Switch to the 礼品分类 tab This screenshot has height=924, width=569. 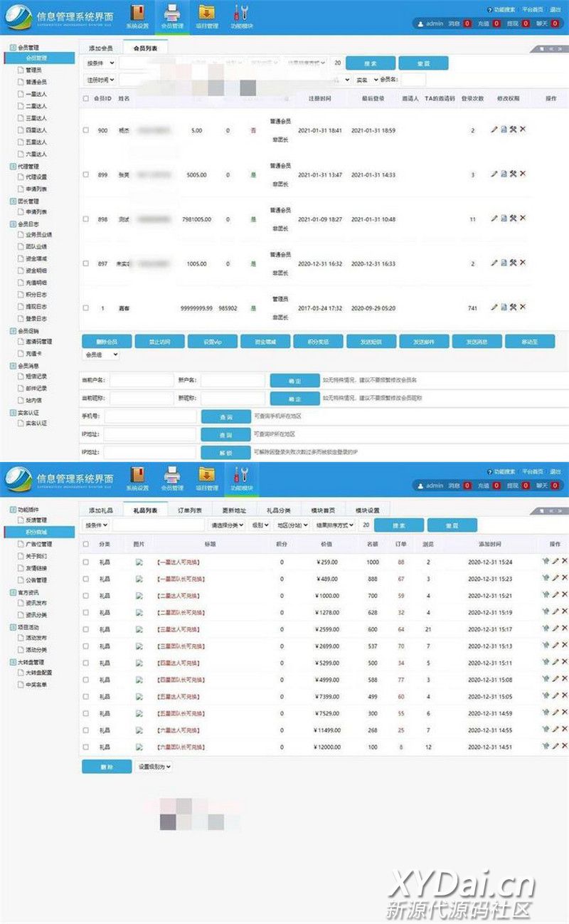[x=278, y=510]
